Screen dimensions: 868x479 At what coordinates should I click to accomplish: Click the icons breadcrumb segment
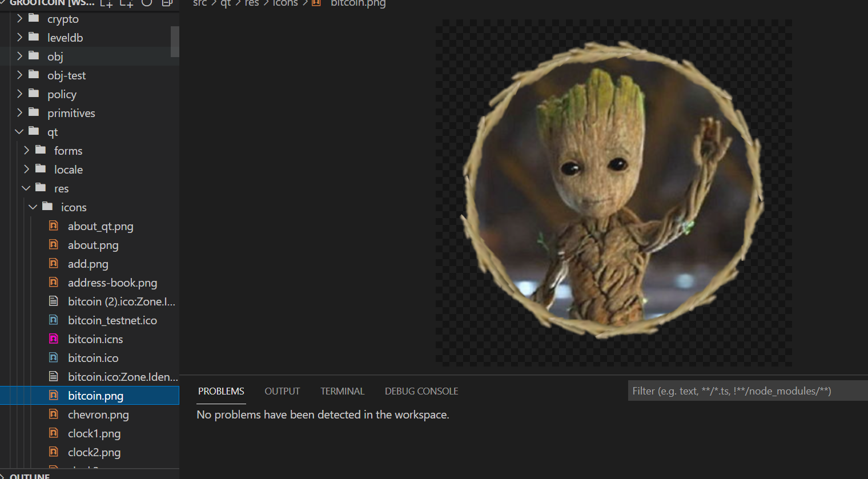[x=285, y=3]
